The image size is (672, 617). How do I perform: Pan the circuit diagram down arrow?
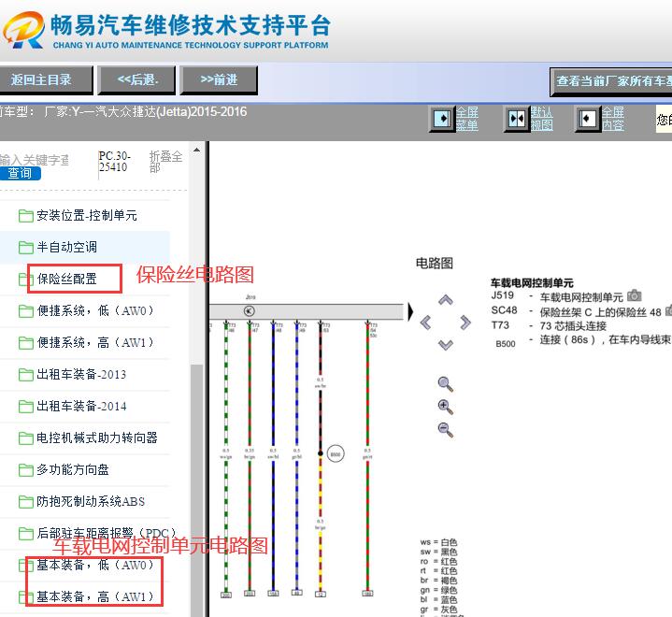(x=446, y=345)
